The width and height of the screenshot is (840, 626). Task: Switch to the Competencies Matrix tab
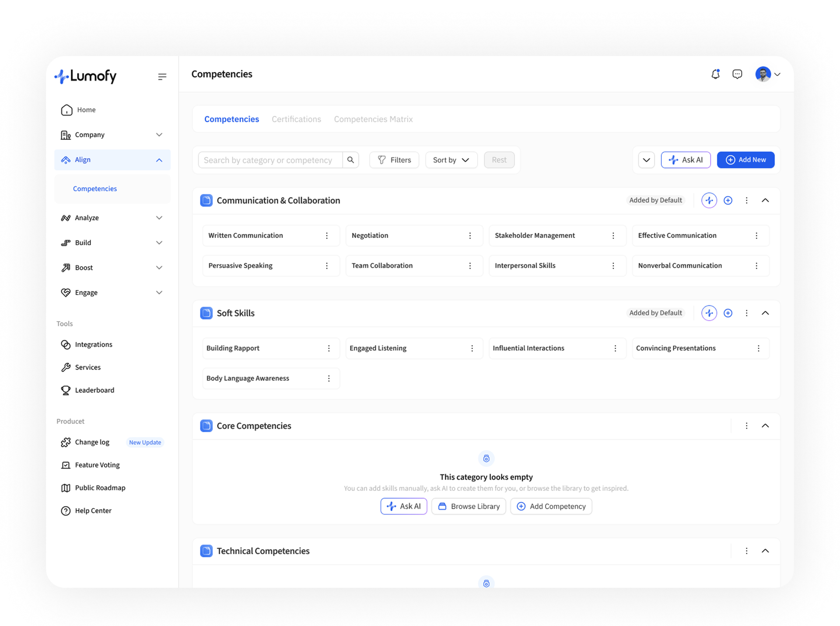click(x=373, y=119)
